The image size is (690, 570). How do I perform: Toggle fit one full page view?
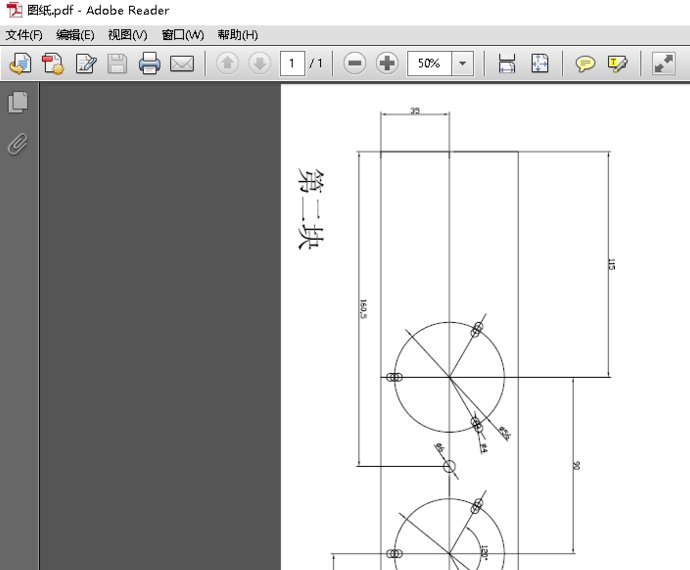pos(539,64)
